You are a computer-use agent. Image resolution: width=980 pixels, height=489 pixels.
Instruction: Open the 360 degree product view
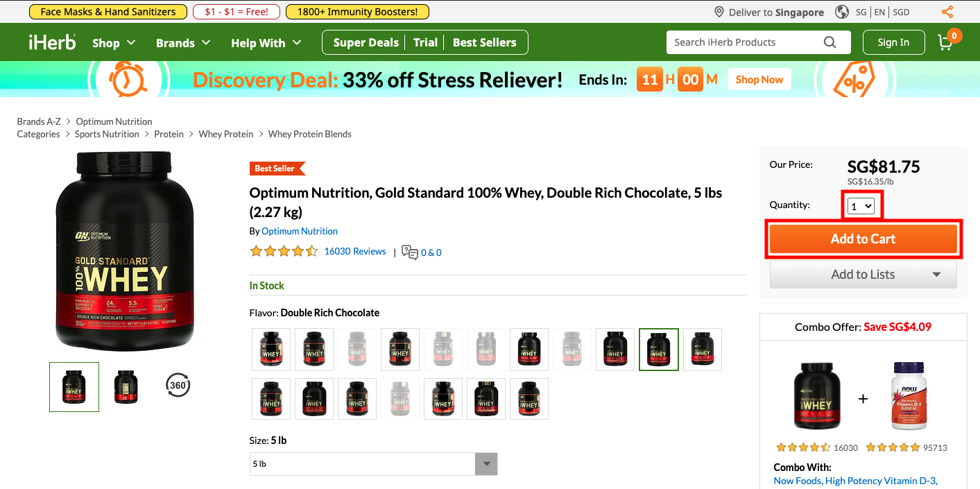178,386
